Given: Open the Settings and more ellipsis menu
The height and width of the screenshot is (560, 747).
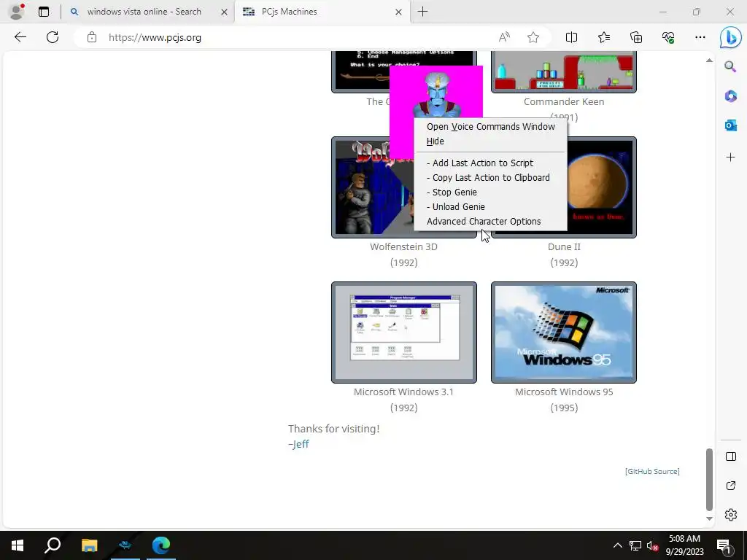Looking at the screenshot, I should (x=700, y=37).
